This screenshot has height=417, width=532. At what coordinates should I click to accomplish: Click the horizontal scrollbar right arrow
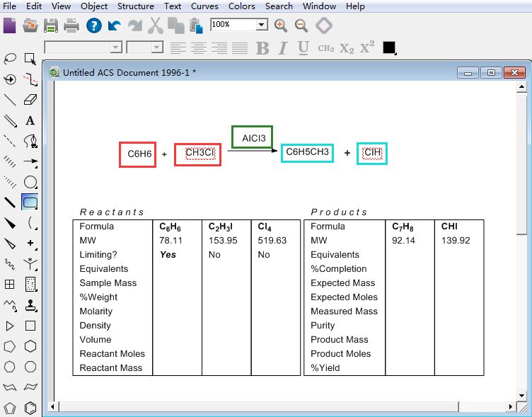[511, 406]
